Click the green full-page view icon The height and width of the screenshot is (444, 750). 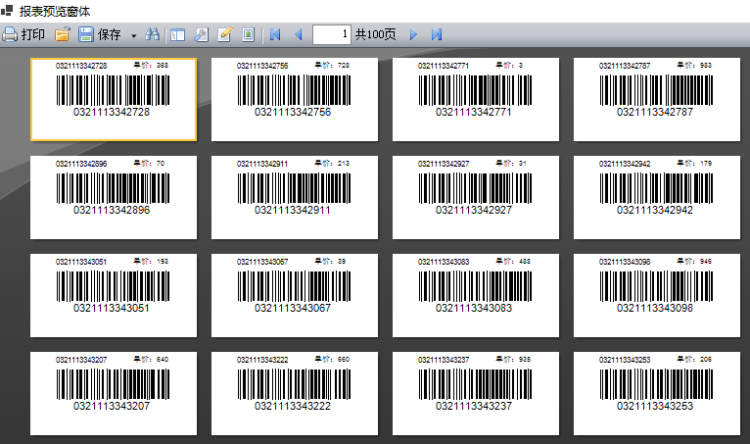coord(248,34)
